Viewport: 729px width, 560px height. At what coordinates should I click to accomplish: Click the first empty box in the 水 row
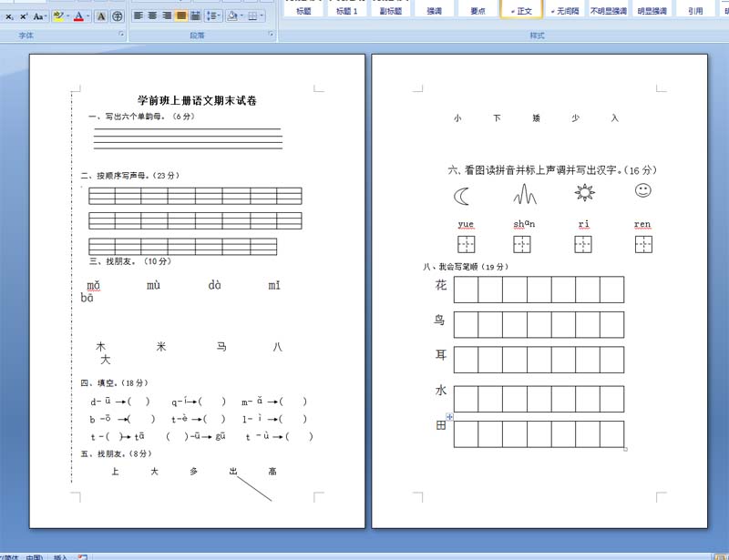tap(466, 399)
